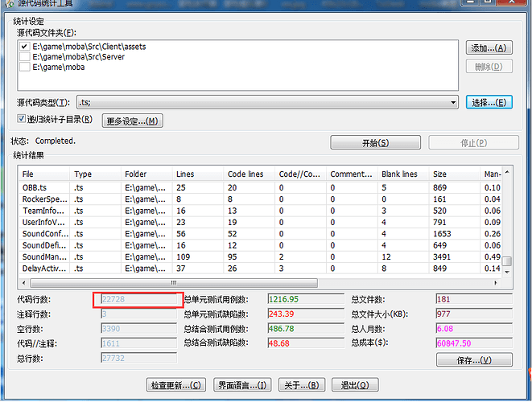
Task: Select the DelayActiv... file row
Action: pos(259,268)
